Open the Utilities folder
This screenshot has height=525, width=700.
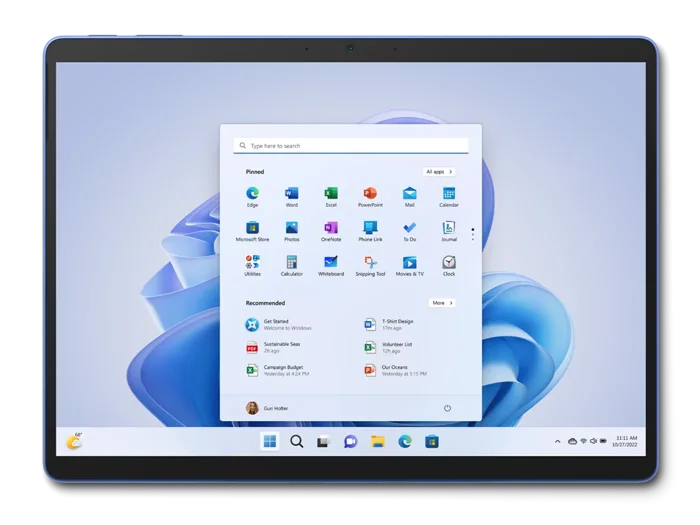coord(252,266)
